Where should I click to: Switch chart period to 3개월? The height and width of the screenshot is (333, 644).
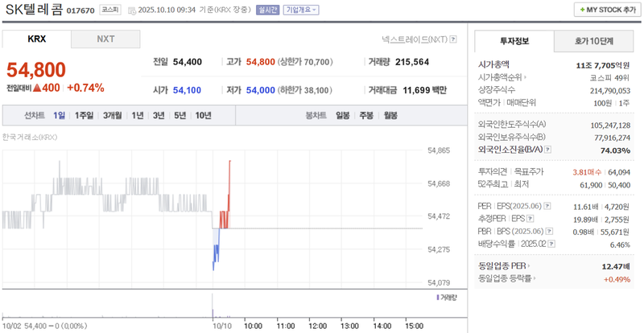(x=112, y=116)
